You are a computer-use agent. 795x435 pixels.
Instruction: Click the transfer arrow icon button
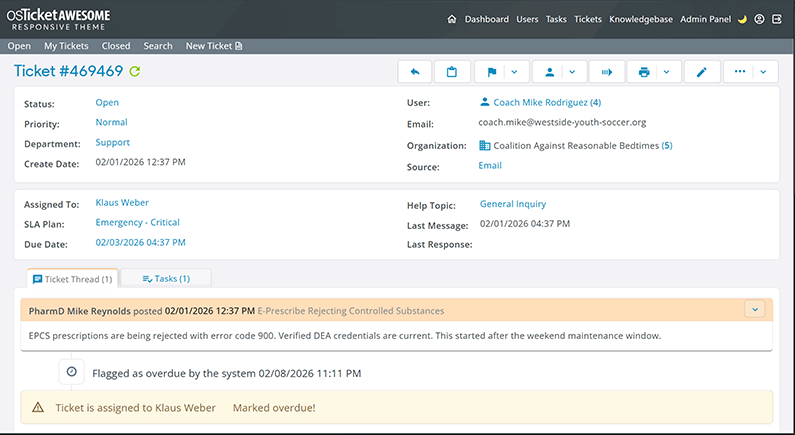(x=606, y=72)
